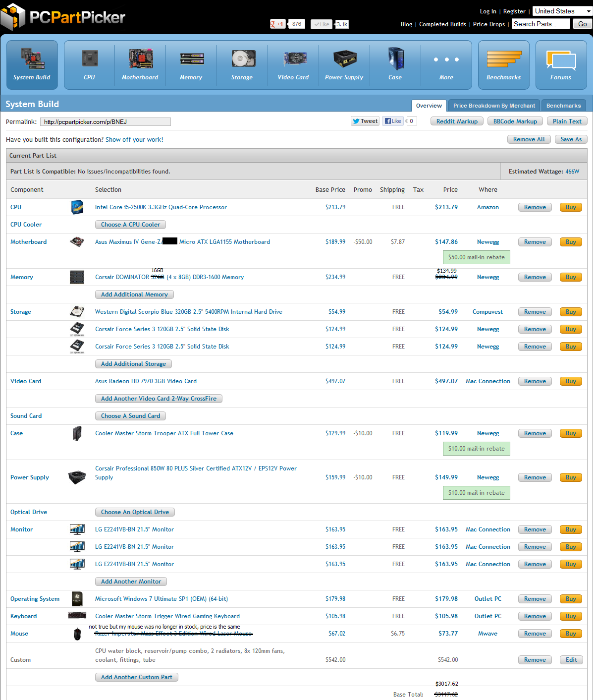595x700 pixels.
Task: Click the Western Digital Scorpio drive thumbnail
Action: [x=77, y=312]
